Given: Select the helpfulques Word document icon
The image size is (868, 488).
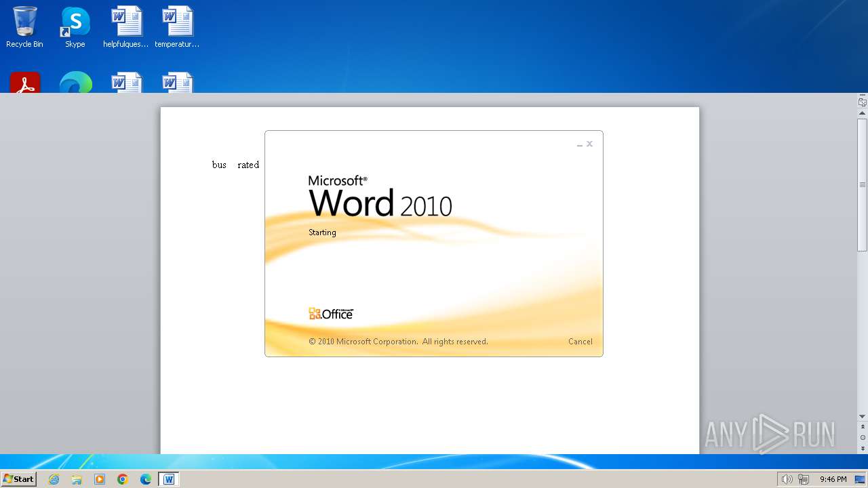Looking at the screenshot, I should coord(126,27).
